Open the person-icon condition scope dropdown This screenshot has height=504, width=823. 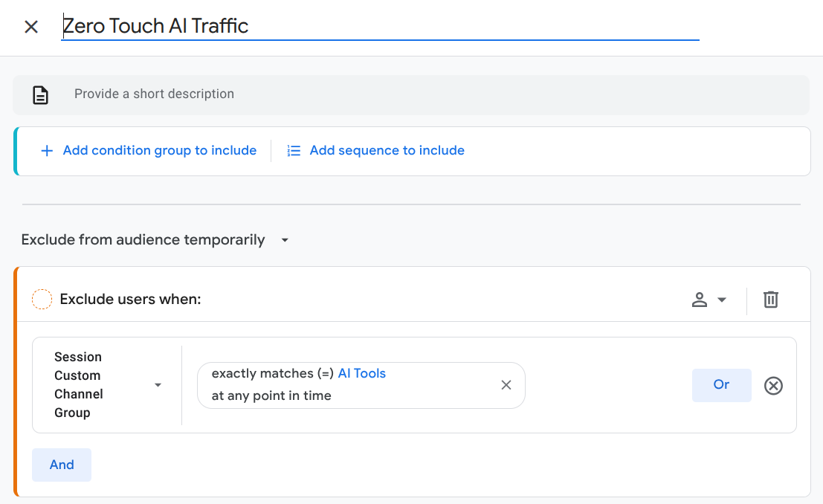tap(709, 300)
